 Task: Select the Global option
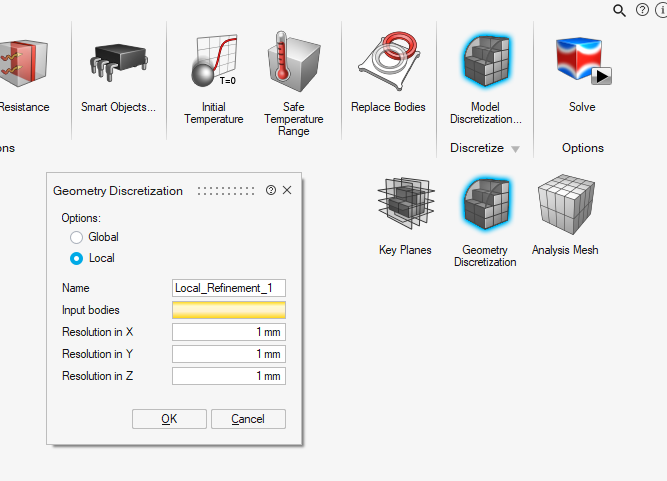(x=94, y=237)
